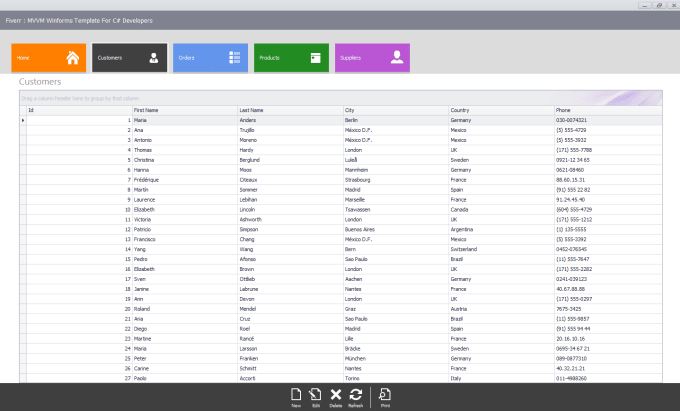Select first name cell 'Pedro'
The width and height of the screenshot is (680, 411).
pyautogui.click(x=185, y=259)
